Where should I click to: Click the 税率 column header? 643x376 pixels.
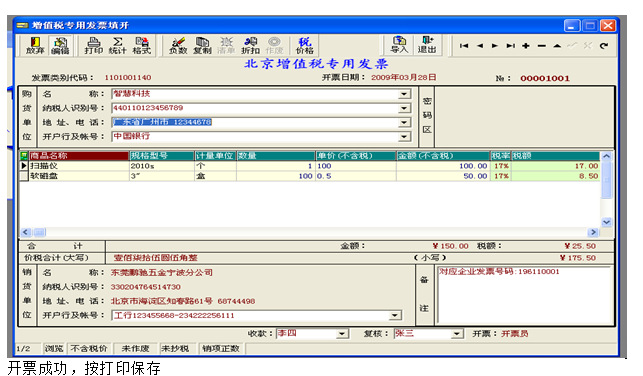[x=500, y=155]
